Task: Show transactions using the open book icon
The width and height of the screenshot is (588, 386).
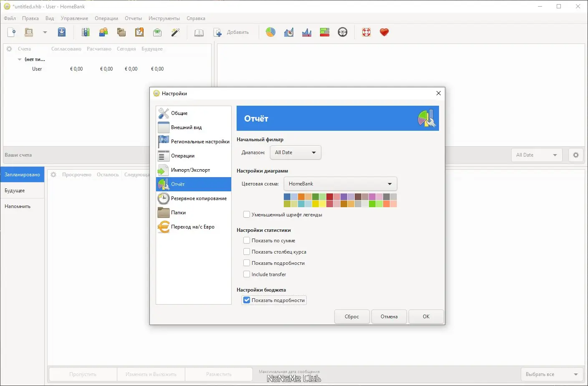Action: coord(199,32)
